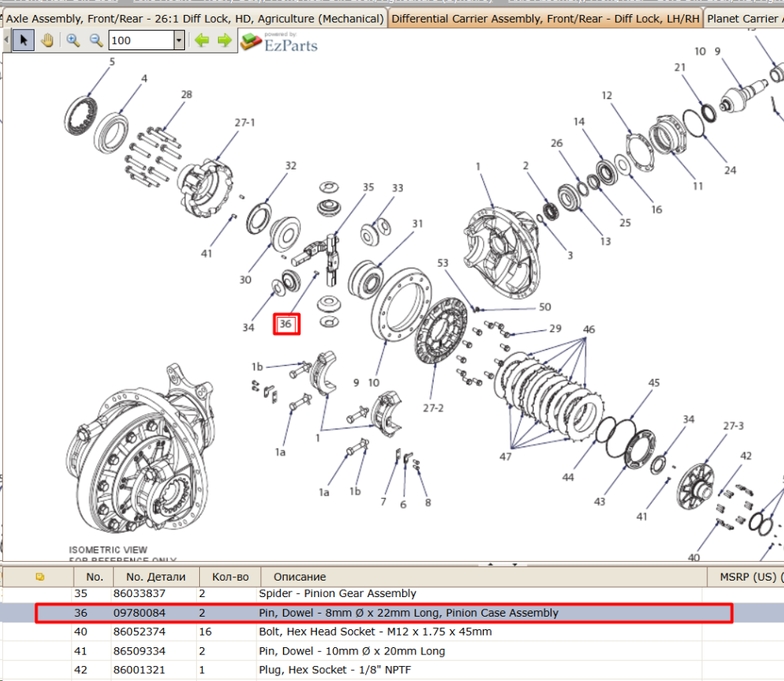Sort by No. Детали column header
Screen dimensions: 784x681
point(155,577)
